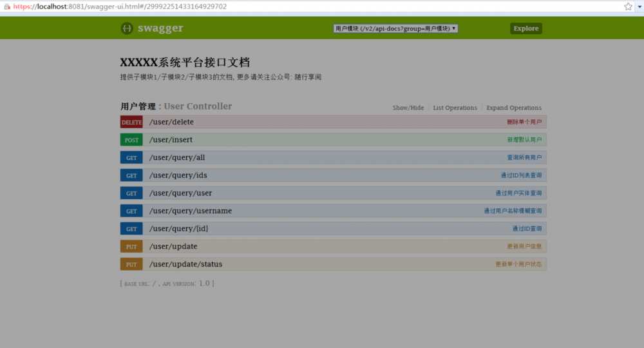Click the XXXXX系统平台接口文档 title
The image size is (644, 348).
coord(185,63)
